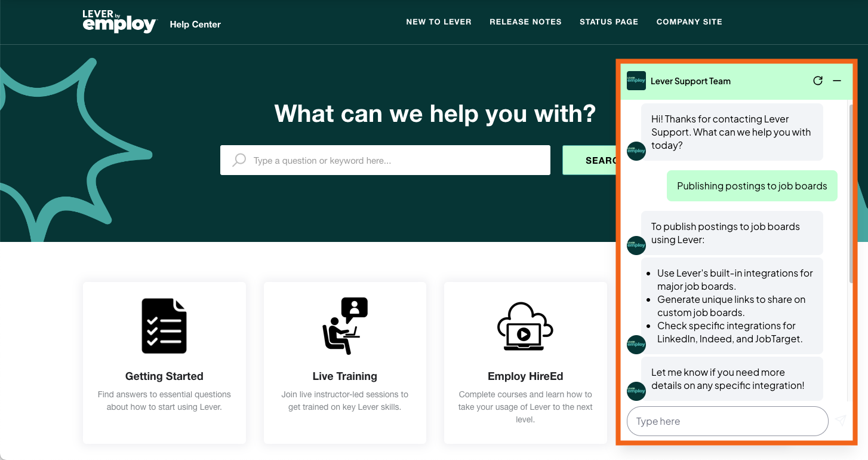Viewport: 868px width, 460px height.
Task: Open the Live Training card title
Action: pyautogui.click(x=345, y=376)
